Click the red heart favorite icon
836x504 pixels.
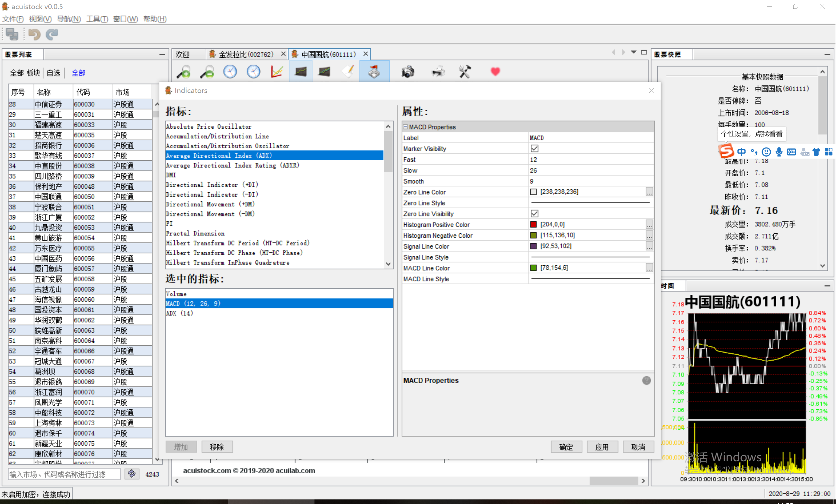(x=495, y=71)
